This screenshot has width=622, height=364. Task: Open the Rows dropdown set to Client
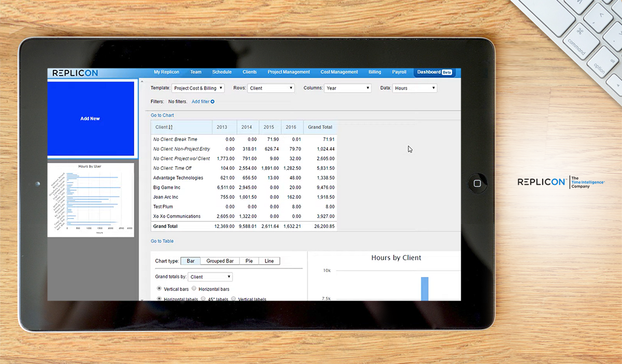click(271, 88)
